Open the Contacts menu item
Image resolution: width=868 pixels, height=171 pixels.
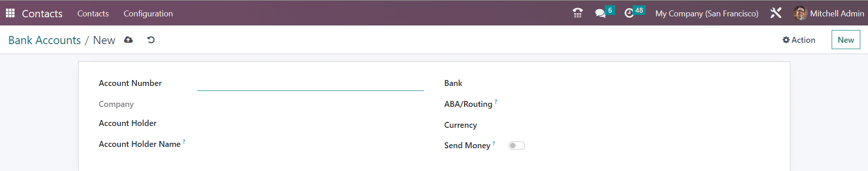tap(93, 14)
